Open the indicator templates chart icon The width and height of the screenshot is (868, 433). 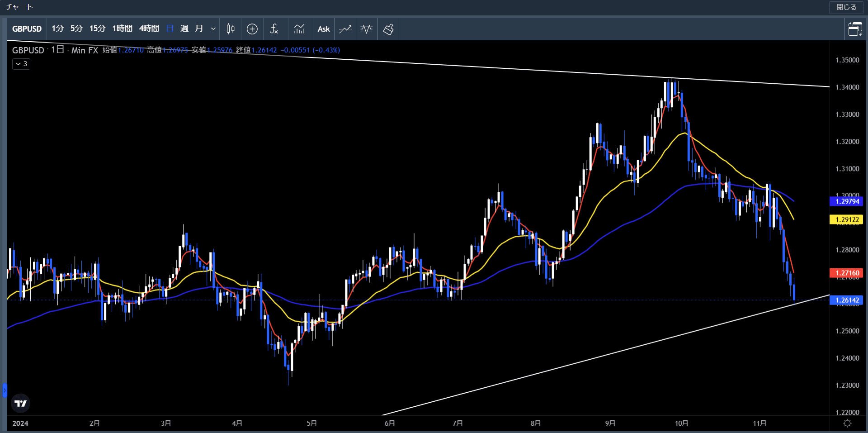pyautogui.click(x=299, y=29)
